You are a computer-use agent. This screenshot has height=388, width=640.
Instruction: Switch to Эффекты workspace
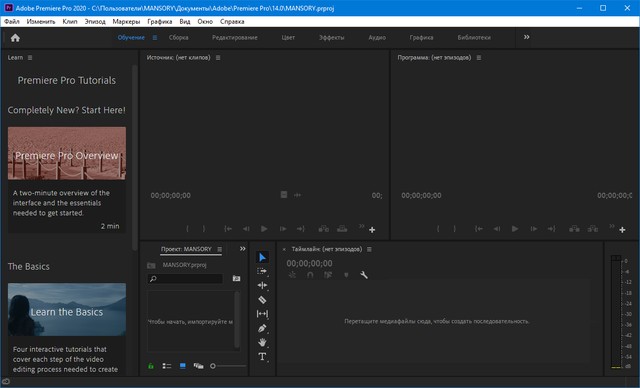pos(331,38)
